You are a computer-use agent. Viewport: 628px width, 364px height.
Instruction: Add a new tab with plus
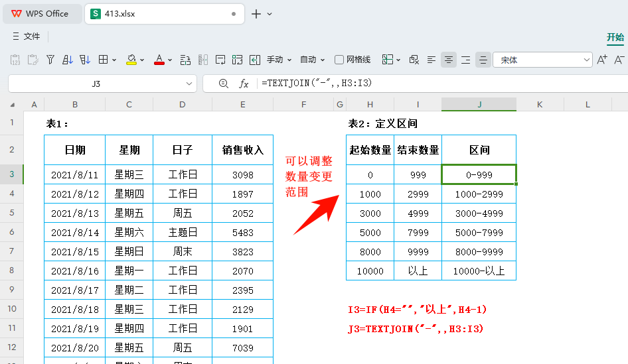256,14
